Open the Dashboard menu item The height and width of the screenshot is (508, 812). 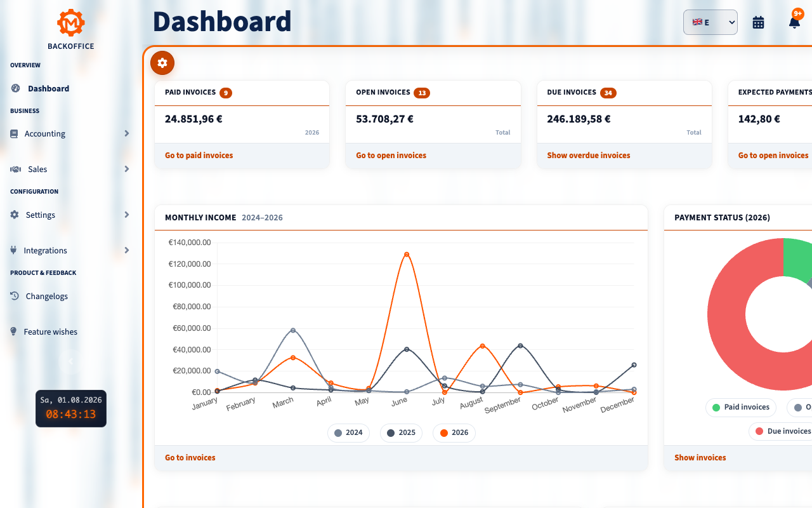pyautogui.click(x=71, y=88)
